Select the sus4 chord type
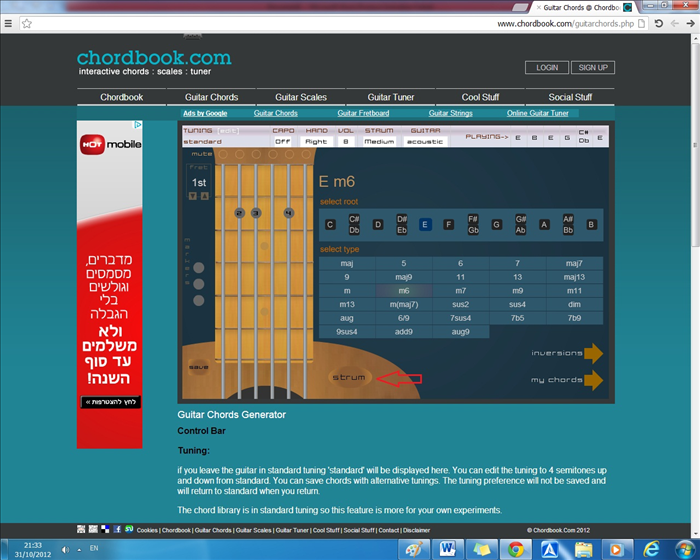700x560 pixels. click(x=517, y=305)
